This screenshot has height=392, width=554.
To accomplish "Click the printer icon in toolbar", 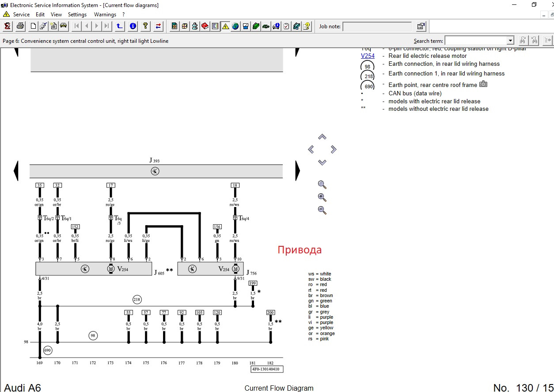I will (20, 26).
